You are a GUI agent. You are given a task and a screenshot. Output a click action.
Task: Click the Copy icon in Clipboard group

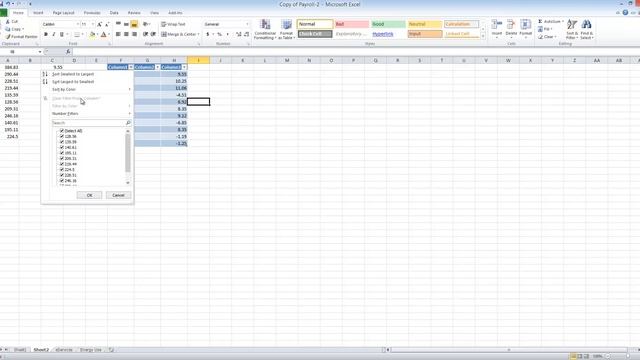tap(8, 29)
